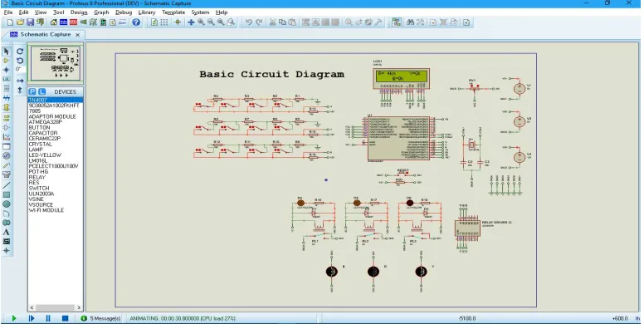Select the Junction Dot tool
Image resolution: width=644 pixels, height=329 pixels.
(x=6, y=70)
